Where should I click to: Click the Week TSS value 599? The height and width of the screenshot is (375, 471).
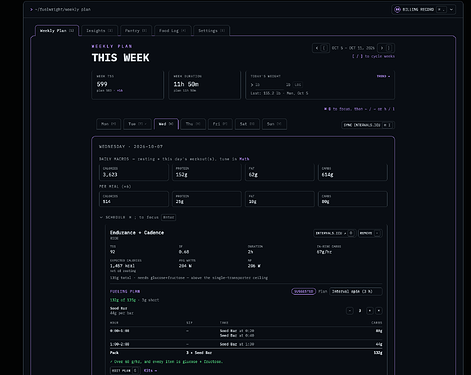[x=102, y=84]
